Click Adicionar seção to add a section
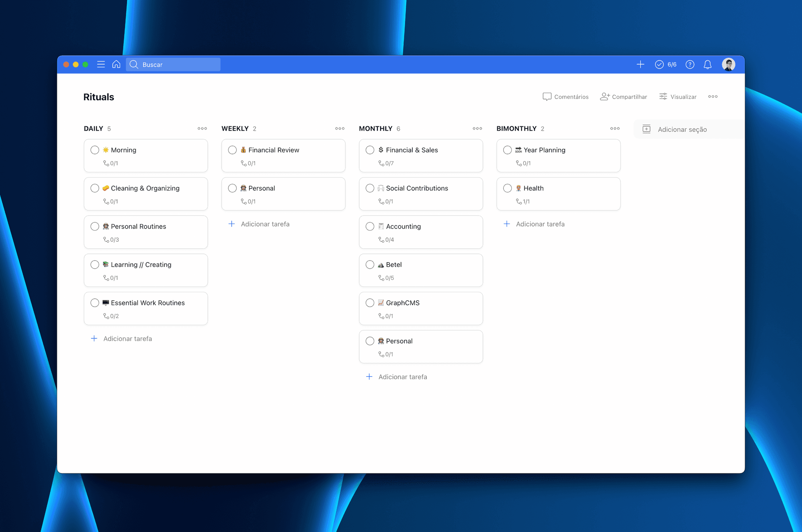 point(682,129)
